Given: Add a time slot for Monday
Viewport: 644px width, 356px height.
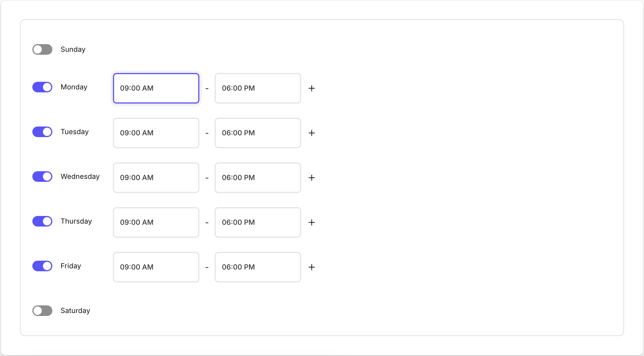Looking at the screenshot, I should click(x=312, y=88).
